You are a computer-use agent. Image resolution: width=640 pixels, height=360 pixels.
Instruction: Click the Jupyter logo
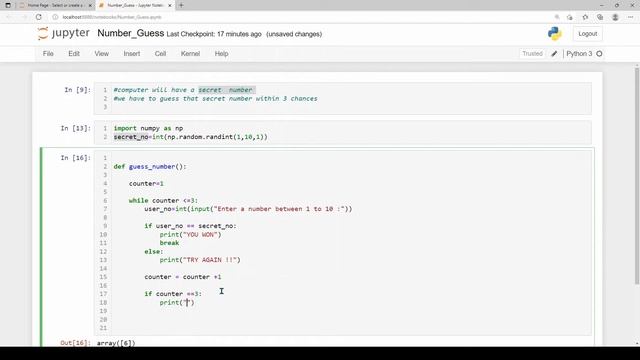click(63, 33)
